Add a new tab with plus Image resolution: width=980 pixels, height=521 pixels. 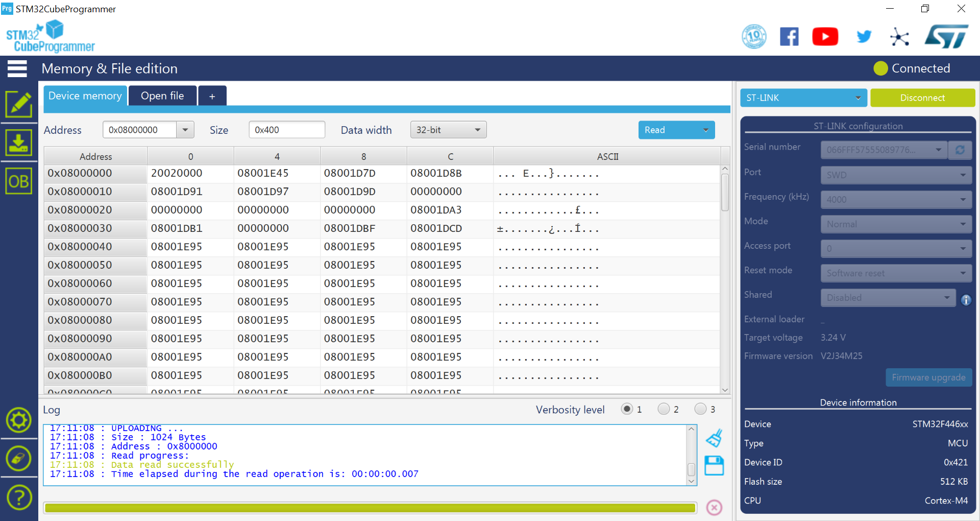(212, 96)
